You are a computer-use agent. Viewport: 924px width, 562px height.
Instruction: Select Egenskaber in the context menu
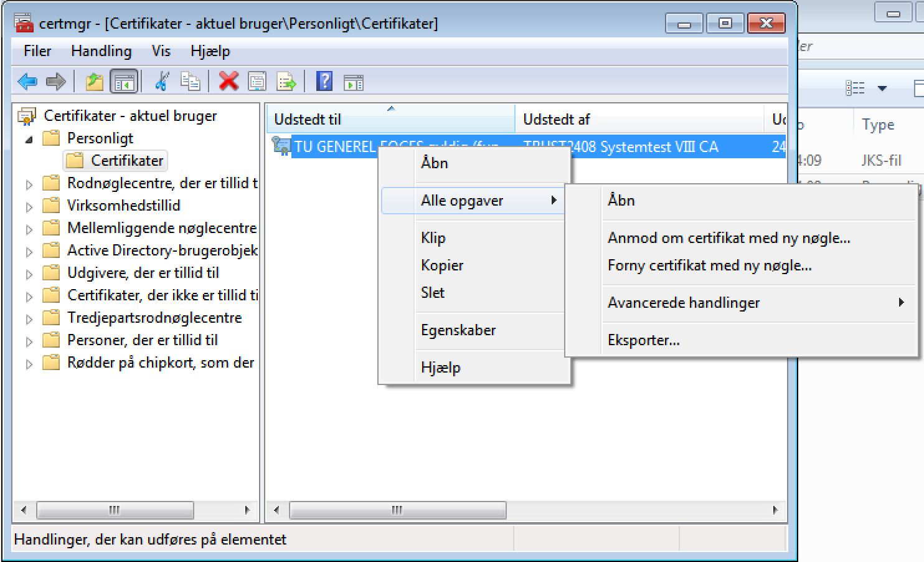tap(458, 330)
